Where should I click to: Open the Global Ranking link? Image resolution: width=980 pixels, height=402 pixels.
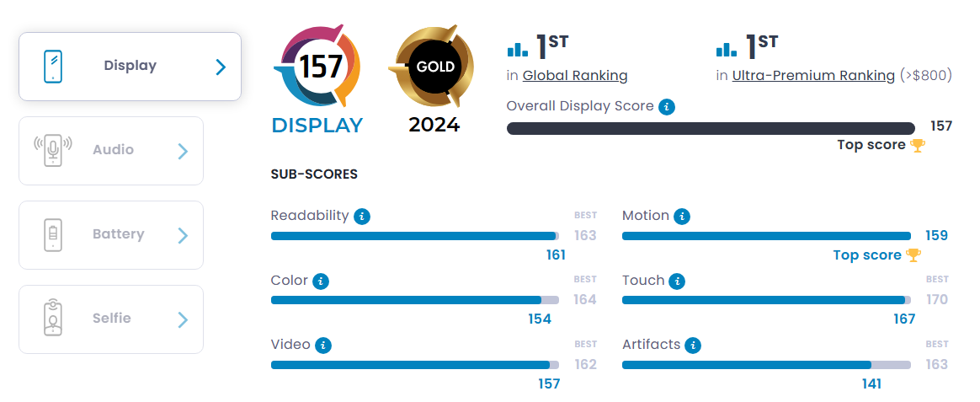(575, 76)
